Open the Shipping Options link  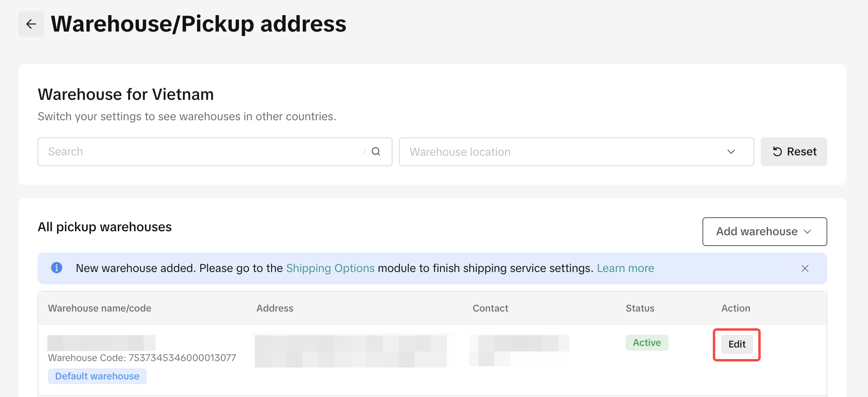pyautogui.click(x=330, y=268)
